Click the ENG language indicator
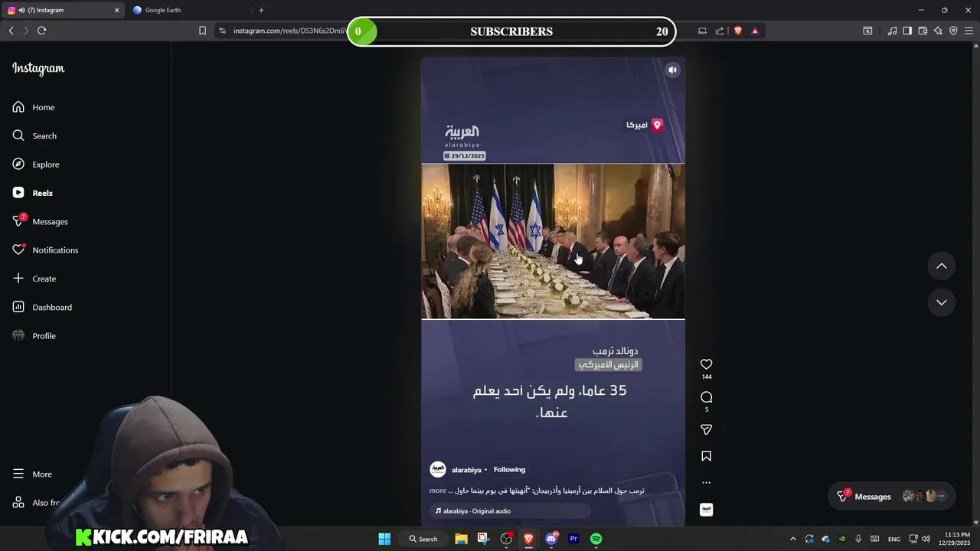This screenshot has width=980, height=551. [893, 539]
